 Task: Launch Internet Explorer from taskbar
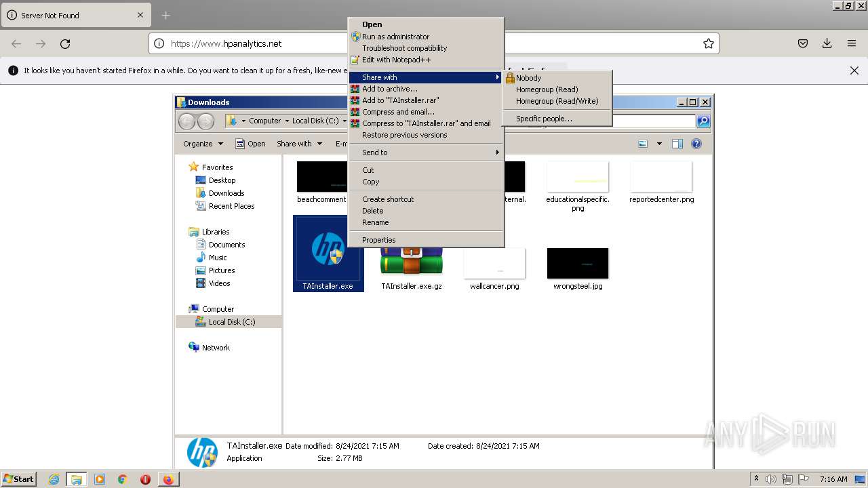54,479
